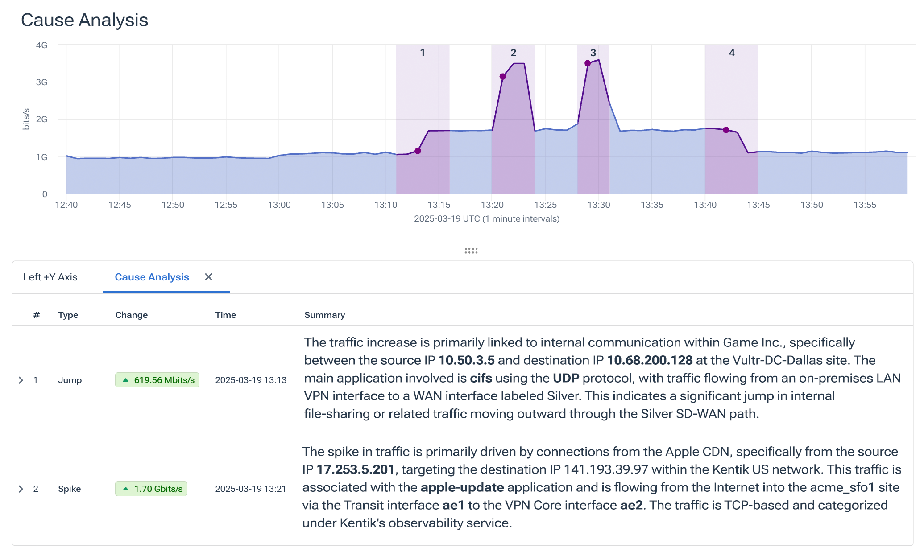
Task: Close the Cause Analysis panel
Action: point(208,277)
